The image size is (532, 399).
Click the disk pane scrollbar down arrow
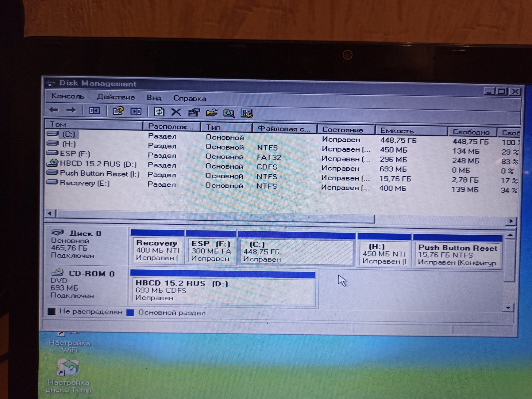[508, 308]
